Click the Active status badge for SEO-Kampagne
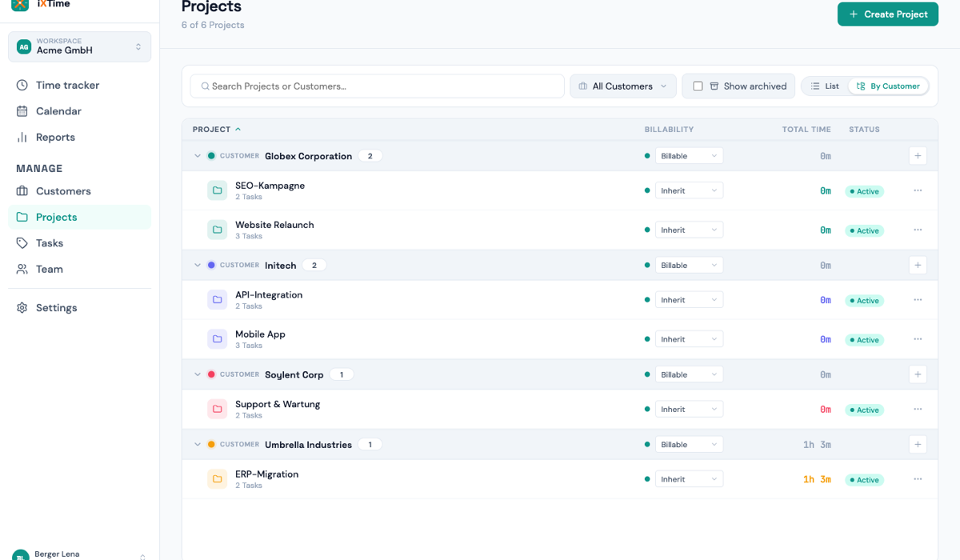The image size is (960, 560). (x=865, y=192)
